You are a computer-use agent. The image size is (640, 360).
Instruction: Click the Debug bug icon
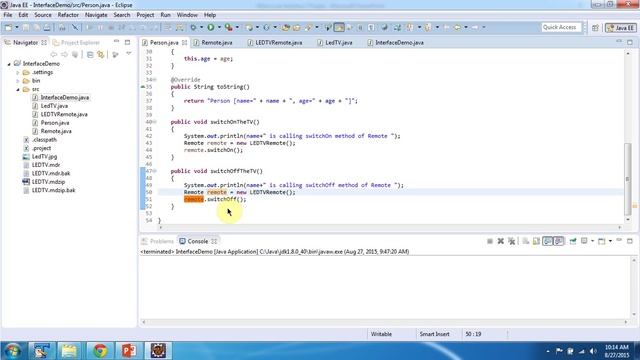(x=193, y=27)
